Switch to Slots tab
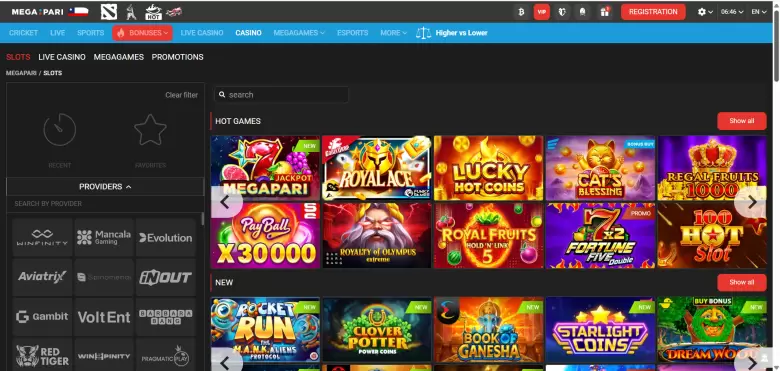This screenshot has height=371, width=780. pos(18,57)
